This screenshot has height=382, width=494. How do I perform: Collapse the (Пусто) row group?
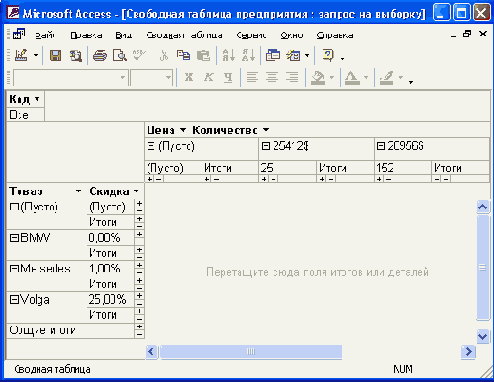pos(14,207)
